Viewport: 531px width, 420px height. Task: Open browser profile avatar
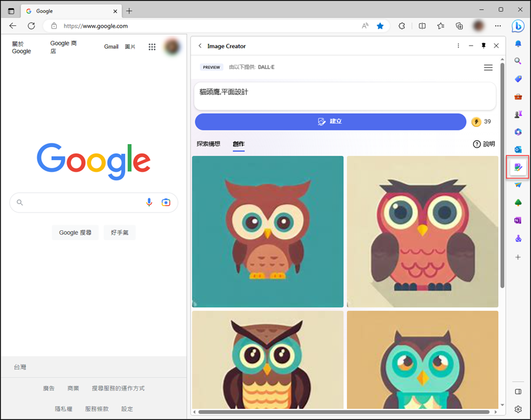pyautogui.click(x=478, y=26)
